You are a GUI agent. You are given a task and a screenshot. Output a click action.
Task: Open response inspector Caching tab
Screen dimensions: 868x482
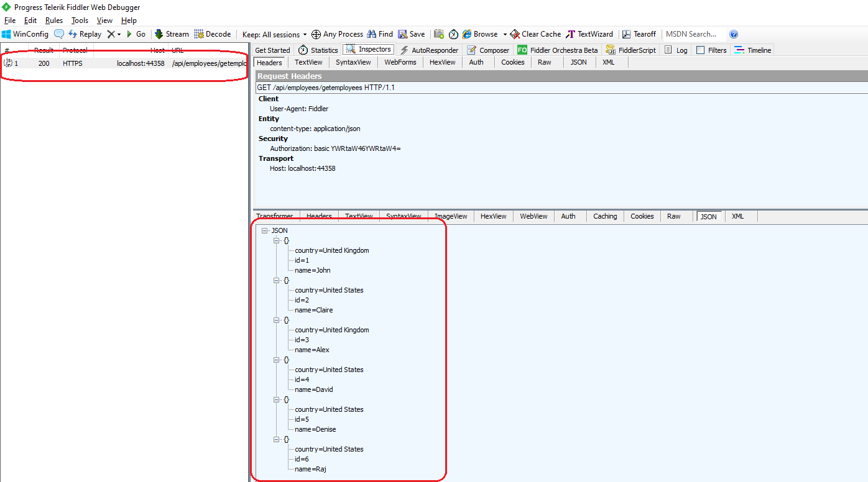(x=605, y=216)
